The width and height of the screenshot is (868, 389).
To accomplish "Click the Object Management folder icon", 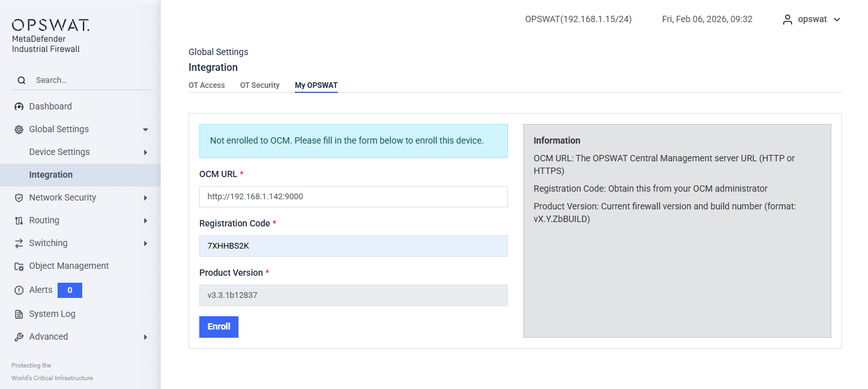I will 19,266.
